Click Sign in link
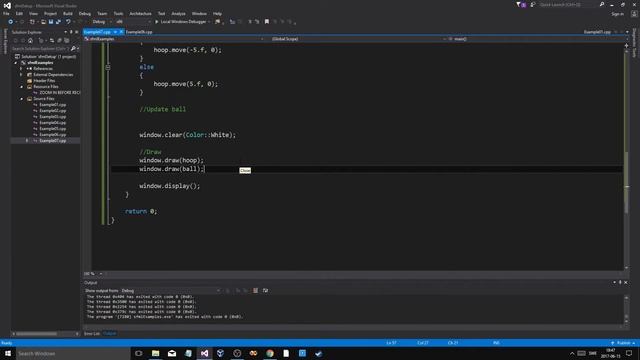 [618, 14]
